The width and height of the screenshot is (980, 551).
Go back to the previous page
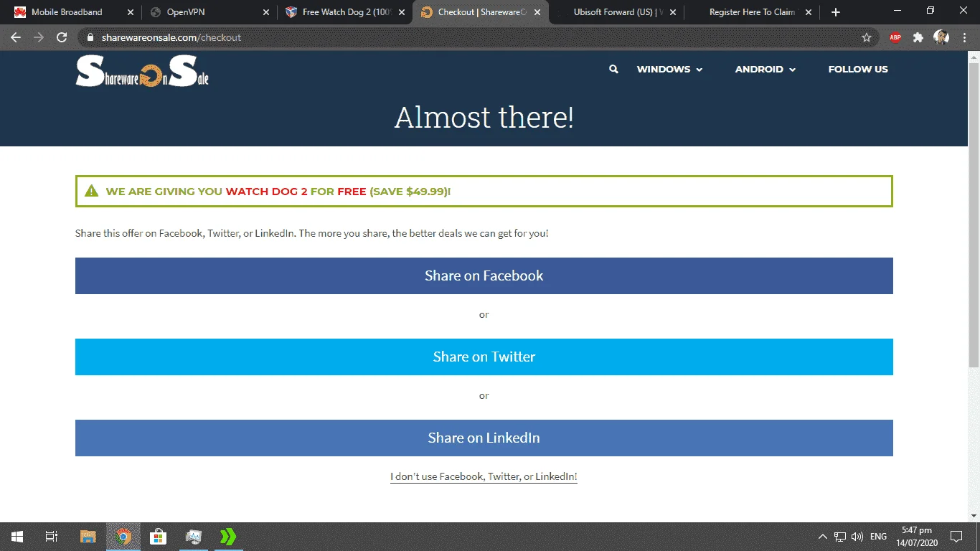[16, 37]
